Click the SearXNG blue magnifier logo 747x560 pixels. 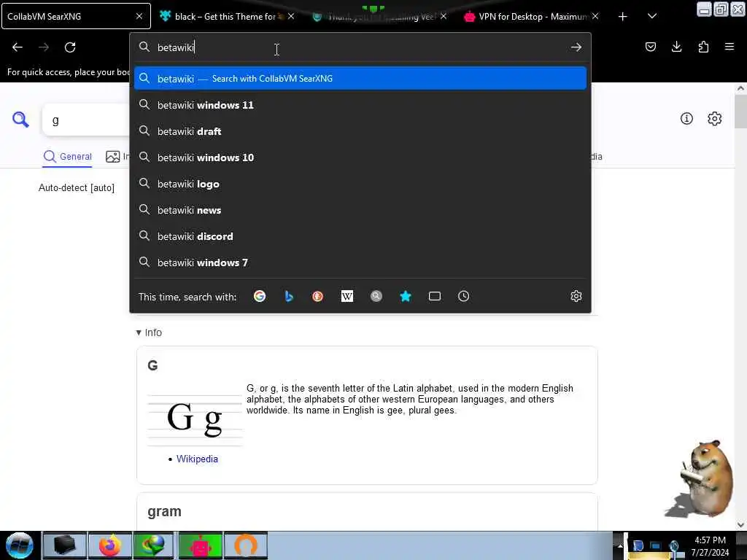point(20,120)
